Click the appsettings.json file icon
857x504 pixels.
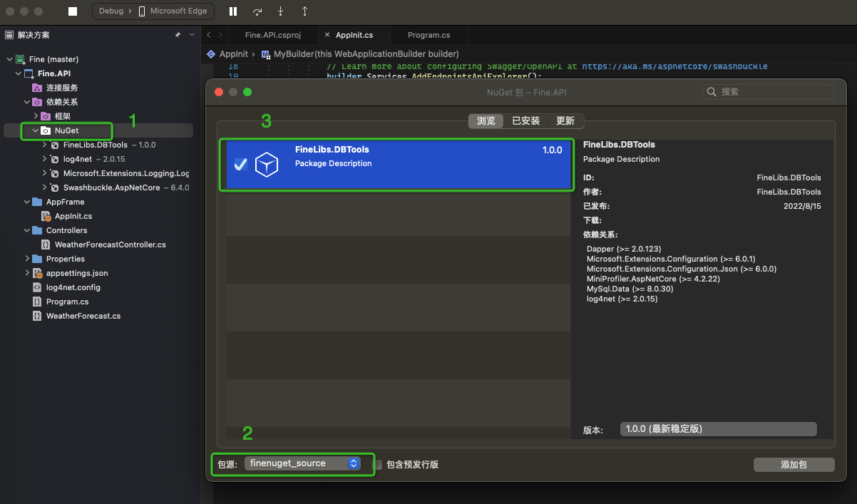37,273
